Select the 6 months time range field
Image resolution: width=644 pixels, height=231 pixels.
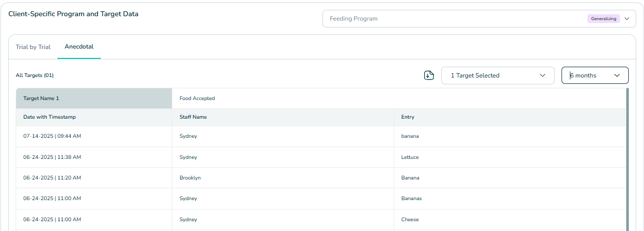[x=595, y=76]
